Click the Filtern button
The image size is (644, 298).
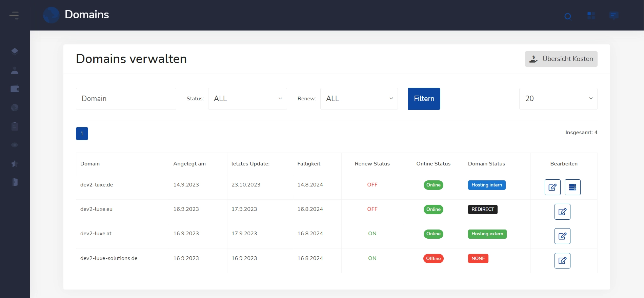424,99
